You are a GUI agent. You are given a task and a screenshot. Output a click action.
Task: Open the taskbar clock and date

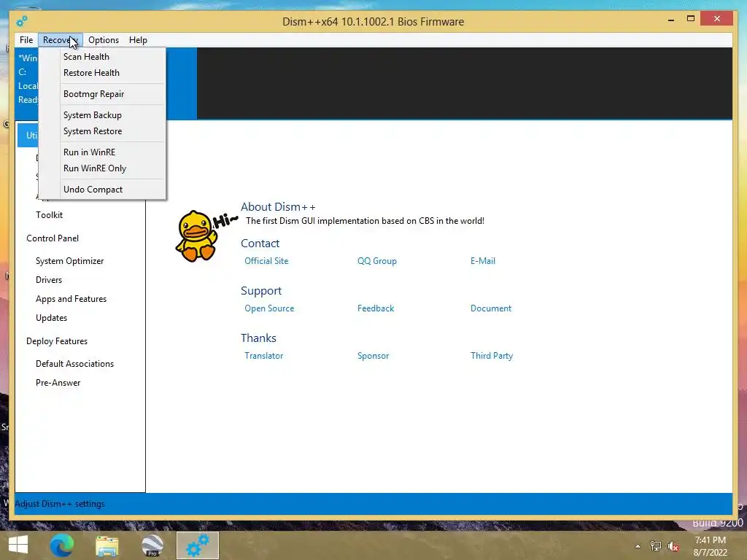pos(710,546)
